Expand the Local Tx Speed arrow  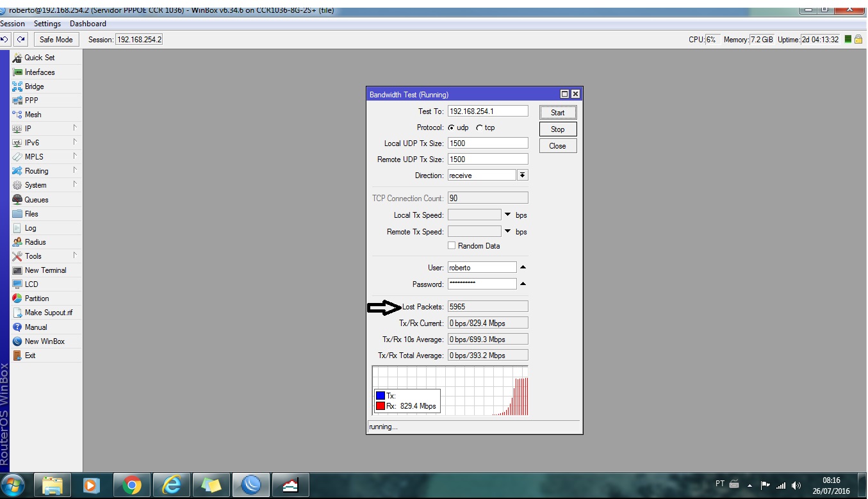pos(508,215)
